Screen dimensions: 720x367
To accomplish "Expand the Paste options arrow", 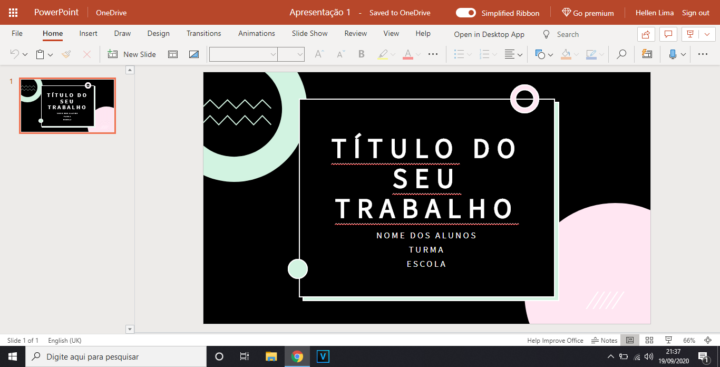I will tap(50, 55).
